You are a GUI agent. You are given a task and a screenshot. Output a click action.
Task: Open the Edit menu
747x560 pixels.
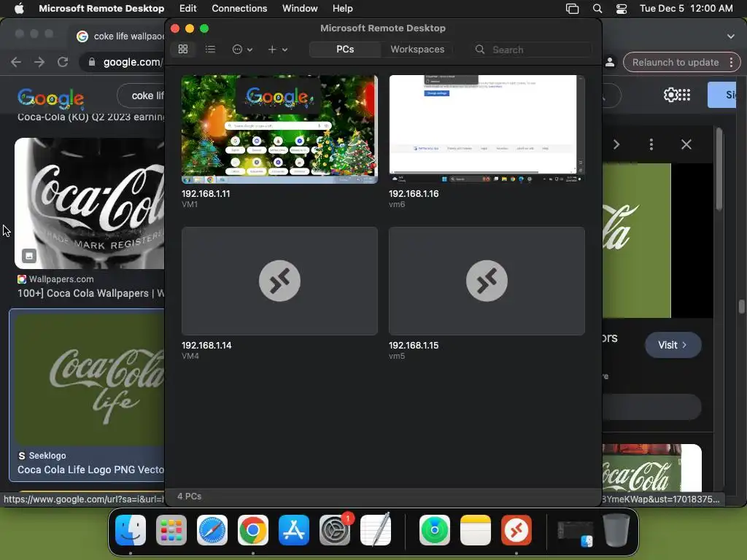pos(187,9)
